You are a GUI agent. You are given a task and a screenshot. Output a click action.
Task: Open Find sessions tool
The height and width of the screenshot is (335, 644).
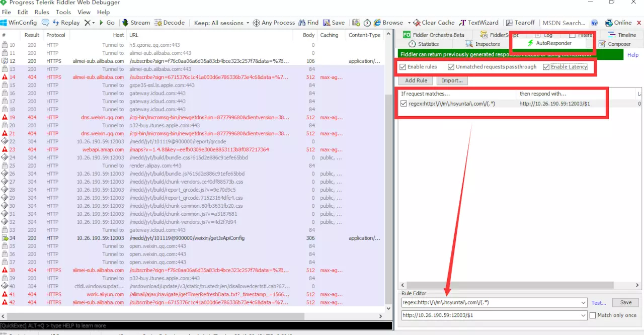[x=308, y=23]
